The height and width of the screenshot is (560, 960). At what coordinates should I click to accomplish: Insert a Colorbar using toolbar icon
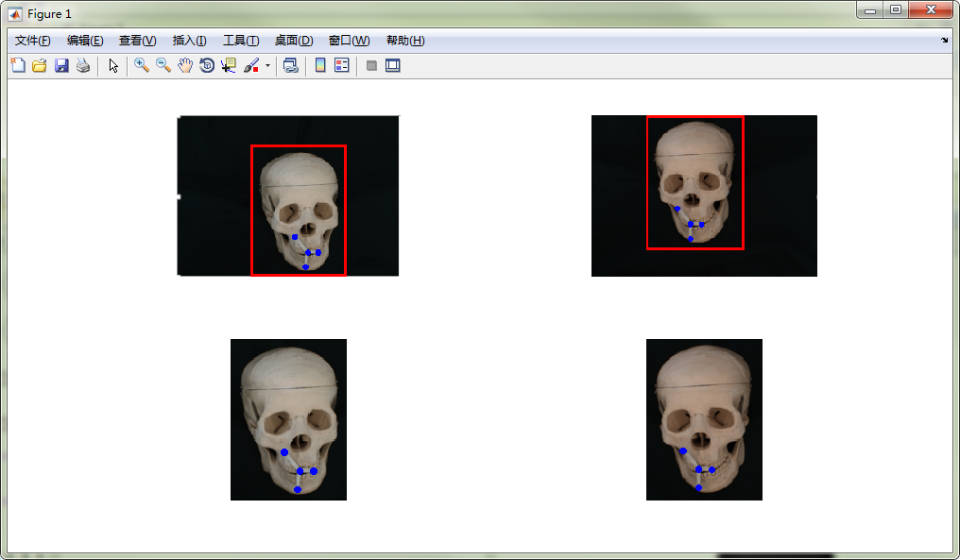point(320,65)
